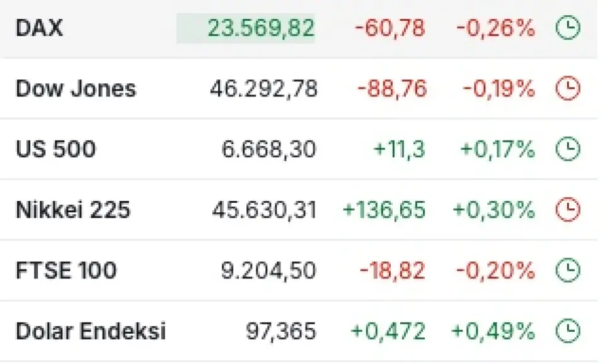Click the red clock icon beside Nikkei 225
This screenshot has height=364, width=605.
[568, 209]
